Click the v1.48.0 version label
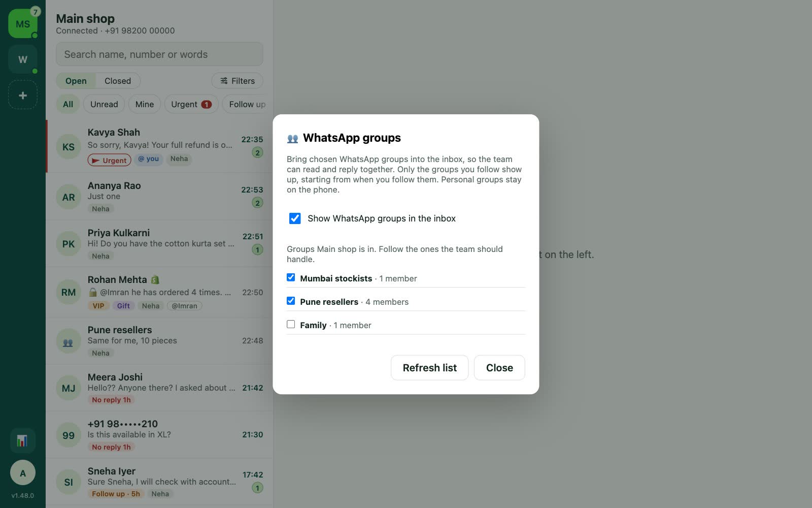Screen dimensions: 812x508 (x=23, y=495)
